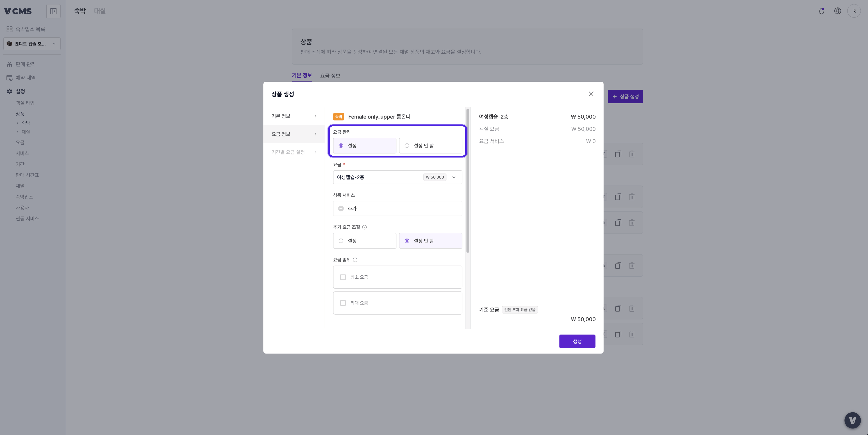Open the 요금 정보 page tab
The height and width of the screenshot is (435, 868).
click(330, 75)
